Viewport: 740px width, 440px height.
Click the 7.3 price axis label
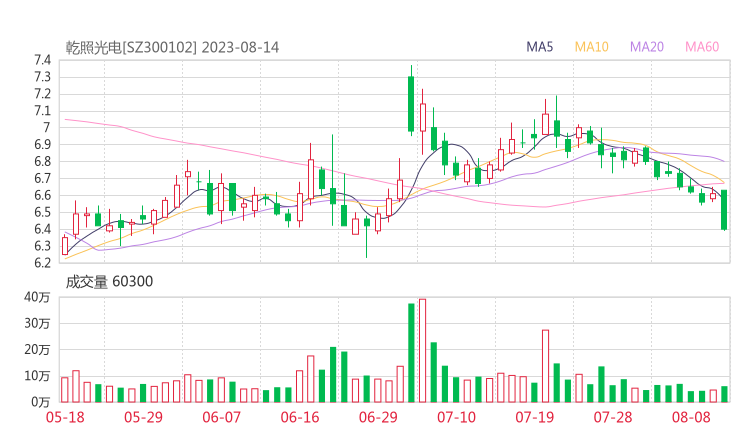(x=42, y=77)
